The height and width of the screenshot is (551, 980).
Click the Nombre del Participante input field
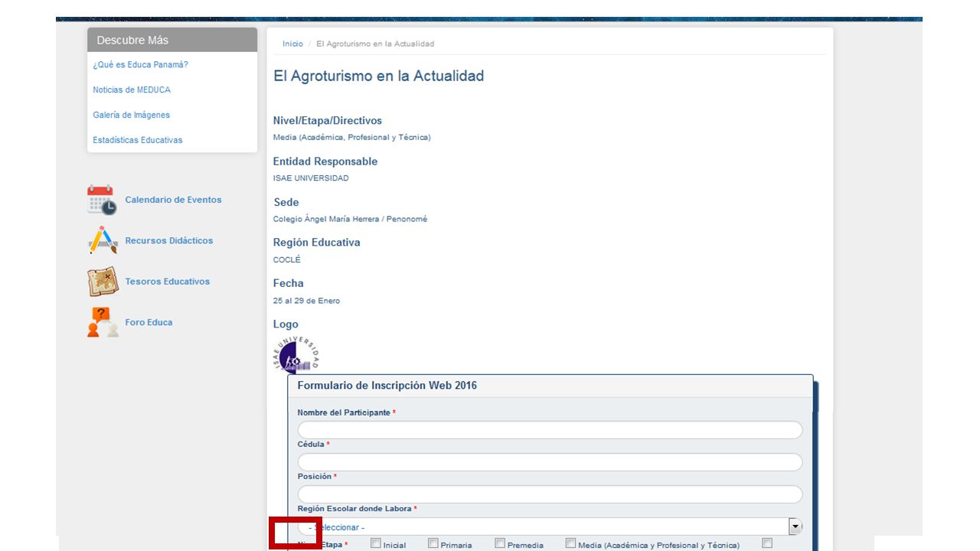550,430
